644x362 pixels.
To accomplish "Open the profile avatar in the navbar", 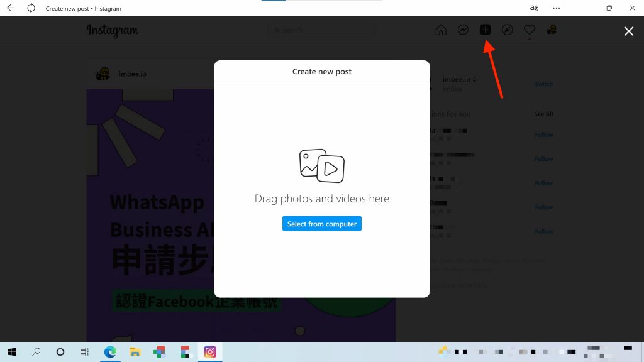I will (x=551, y=30).
